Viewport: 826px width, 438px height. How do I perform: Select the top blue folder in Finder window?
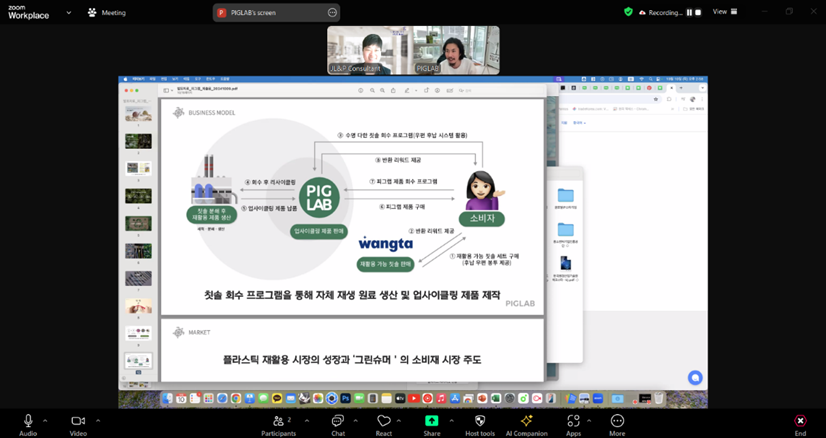pos(565,196)
